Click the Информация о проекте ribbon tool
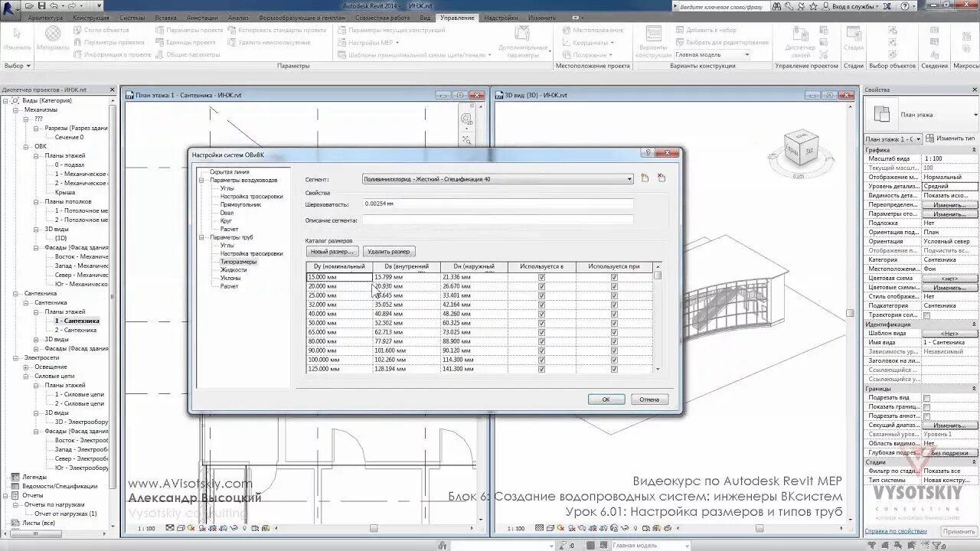980x551 pixels. [x=113, y=54]
